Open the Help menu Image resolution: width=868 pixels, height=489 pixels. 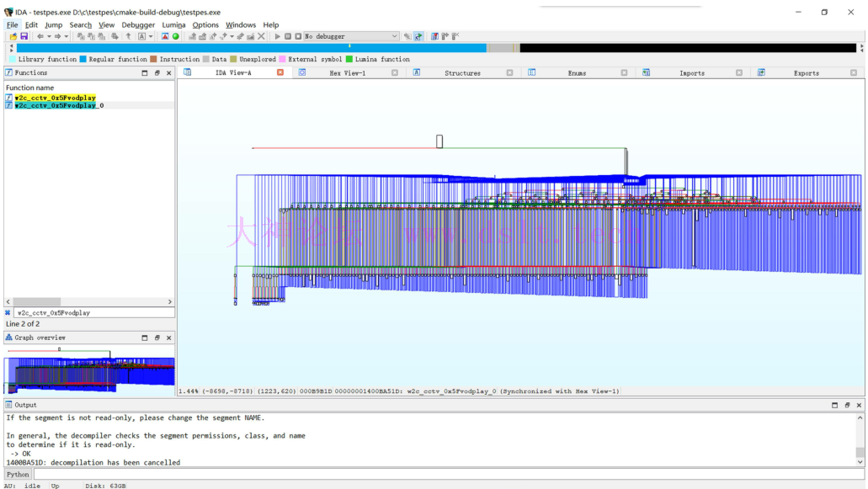(x=271, y=25)
